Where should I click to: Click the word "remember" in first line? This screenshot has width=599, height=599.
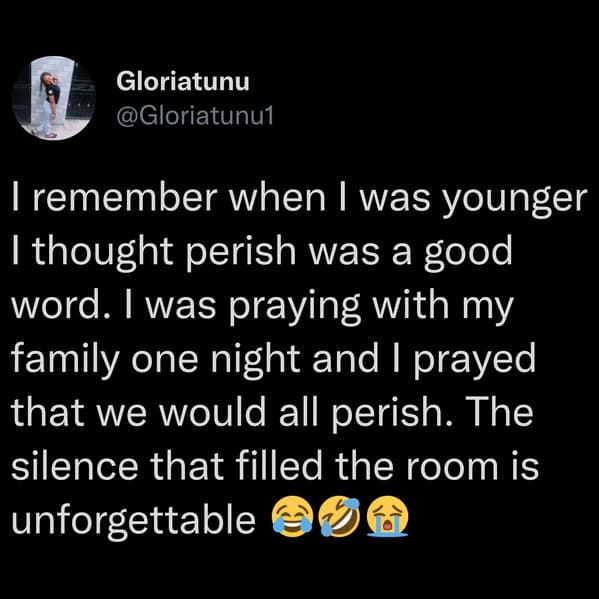125,198
